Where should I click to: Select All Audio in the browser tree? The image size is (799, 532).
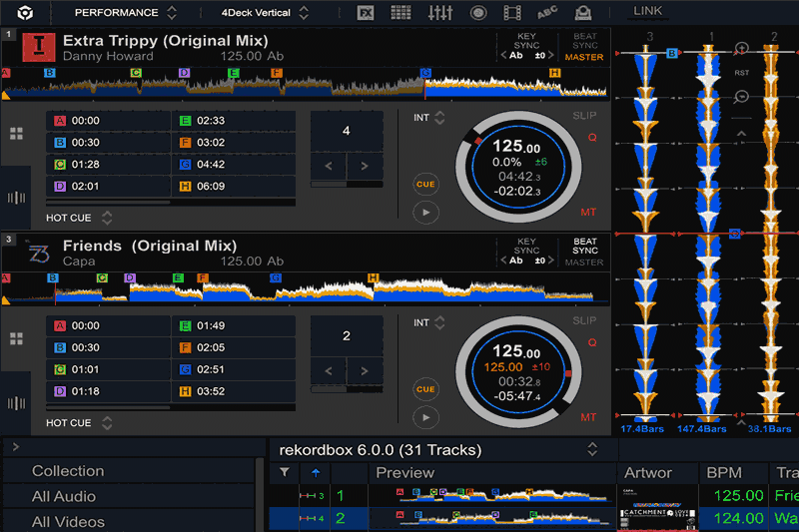click(x=64, y=496)
